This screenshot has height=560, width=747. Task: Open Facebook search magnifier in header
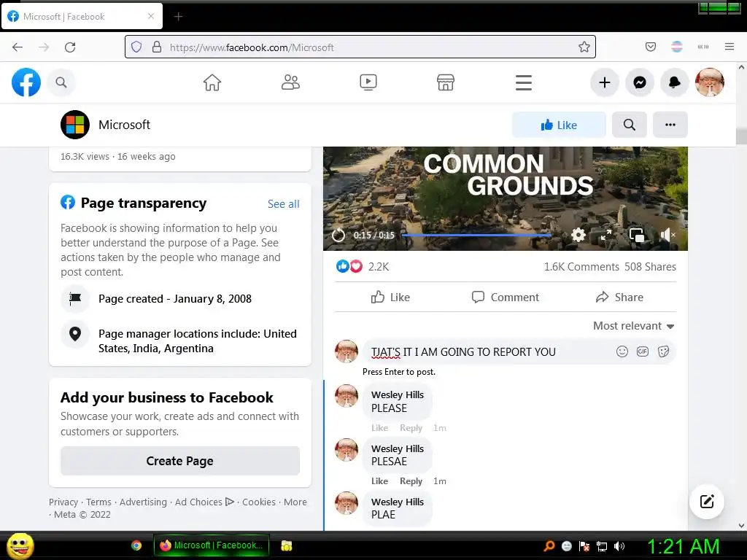coord(61,82)
